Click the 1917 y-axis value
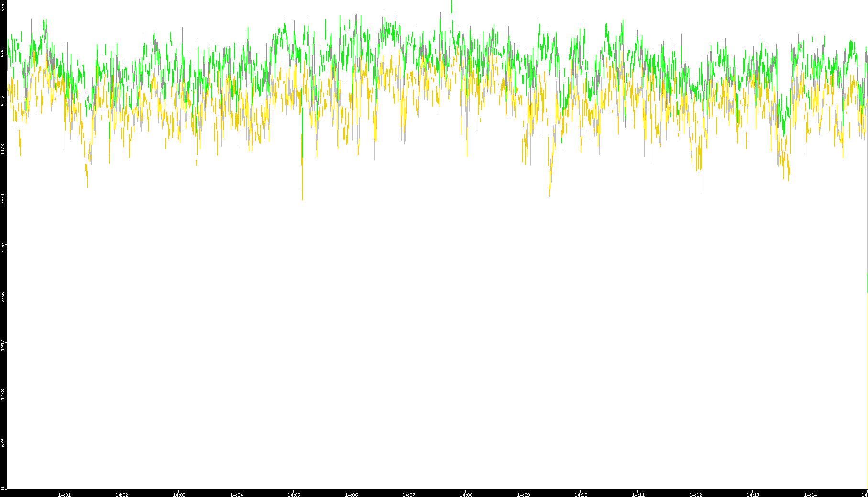This screenshot has width=868, height=497. (x=3, y=345)
